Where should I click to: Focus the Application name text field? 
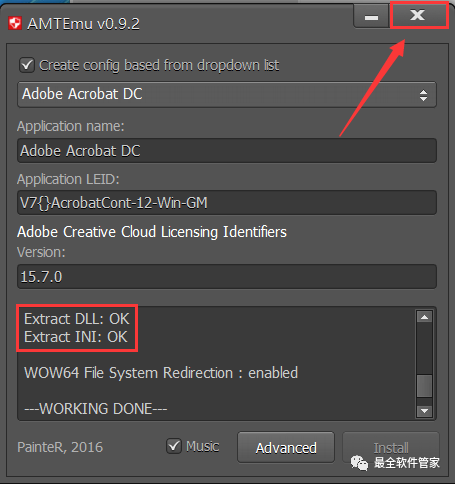click(227, 151)
